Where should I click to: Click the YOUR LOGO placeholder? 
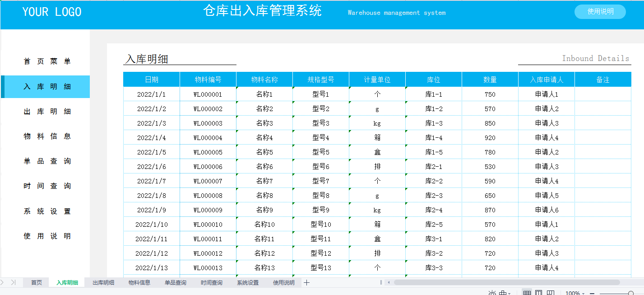point(52,12)
